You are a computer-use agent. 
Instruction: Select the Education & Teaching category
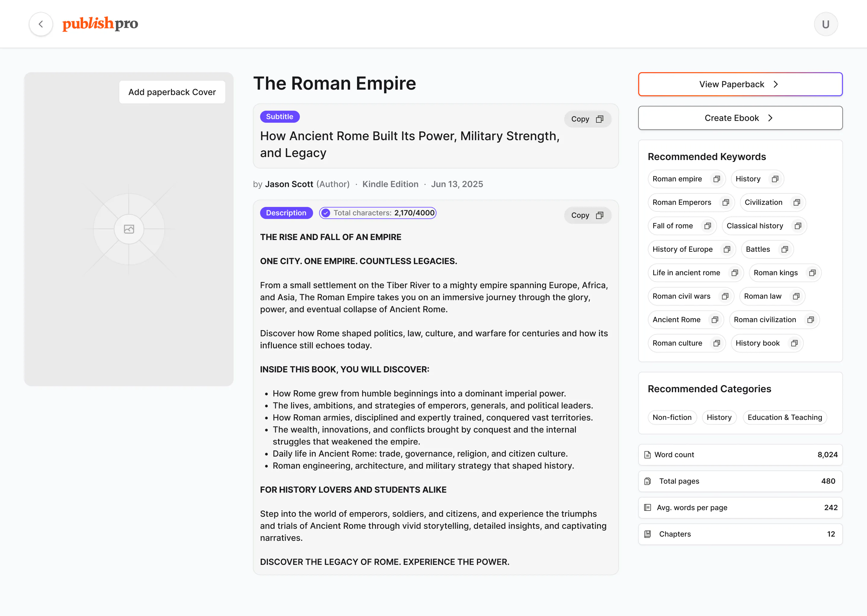[x=784, y=417]
